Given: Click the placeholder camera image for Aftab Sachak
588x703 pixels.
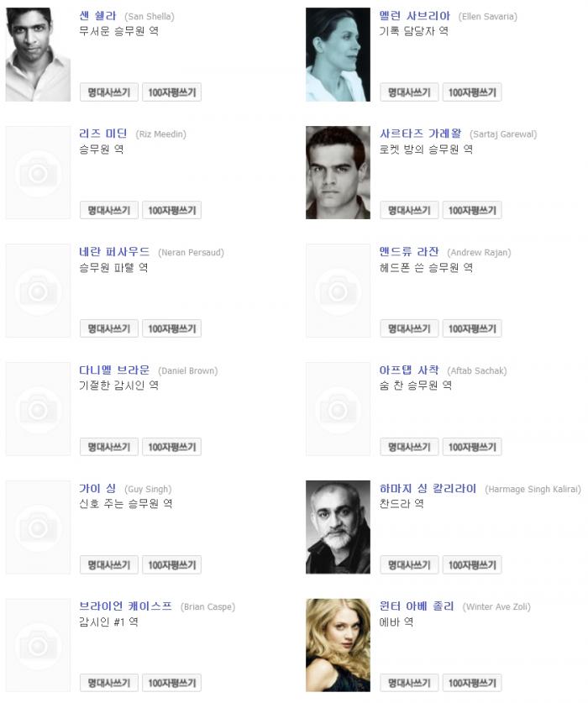Looking at the screenshot, I should coord(339,409).
